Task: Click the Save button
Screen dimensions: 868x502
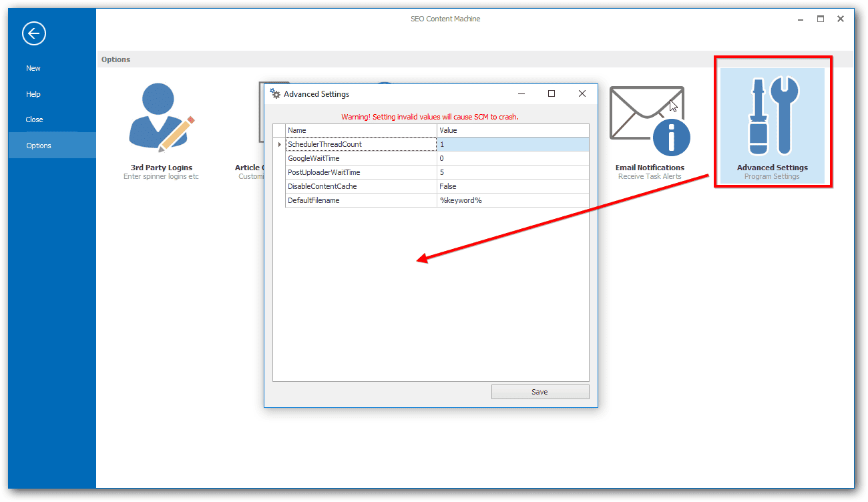Action: (x=540, y=392)
